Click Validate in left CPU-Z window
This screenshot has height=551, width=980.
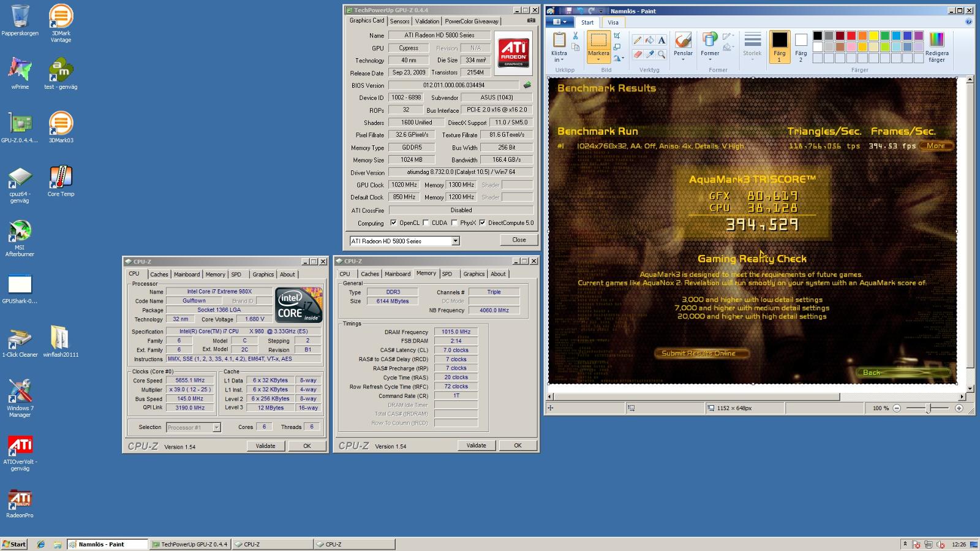coord(265,446)
